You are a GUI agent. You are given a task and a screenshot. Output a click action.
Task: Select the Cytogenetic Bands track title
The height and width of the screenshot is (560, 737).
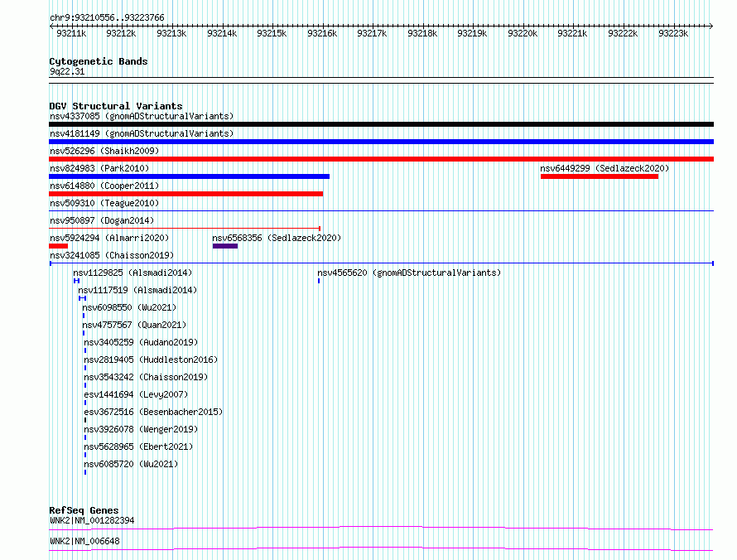[99, 61]
